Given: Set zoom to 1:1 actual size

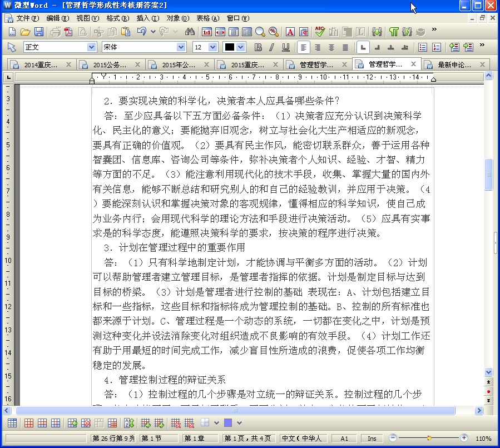Looking at the screenshot, I should point(207,32).
